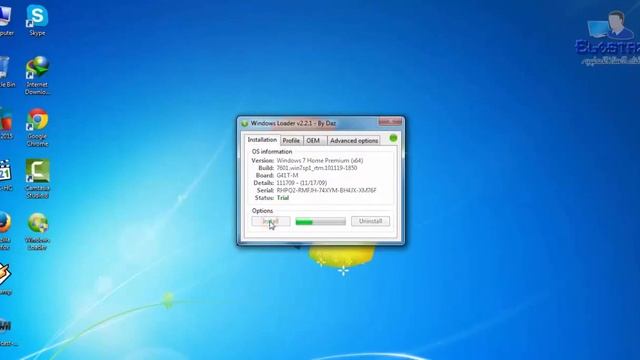Open the OEM tab
The image size is (640, 360).
point(313,140)
